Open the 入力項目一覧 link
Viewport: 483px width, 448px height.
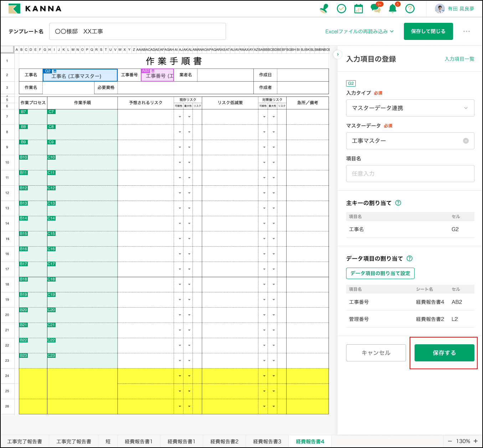(459, 59)
